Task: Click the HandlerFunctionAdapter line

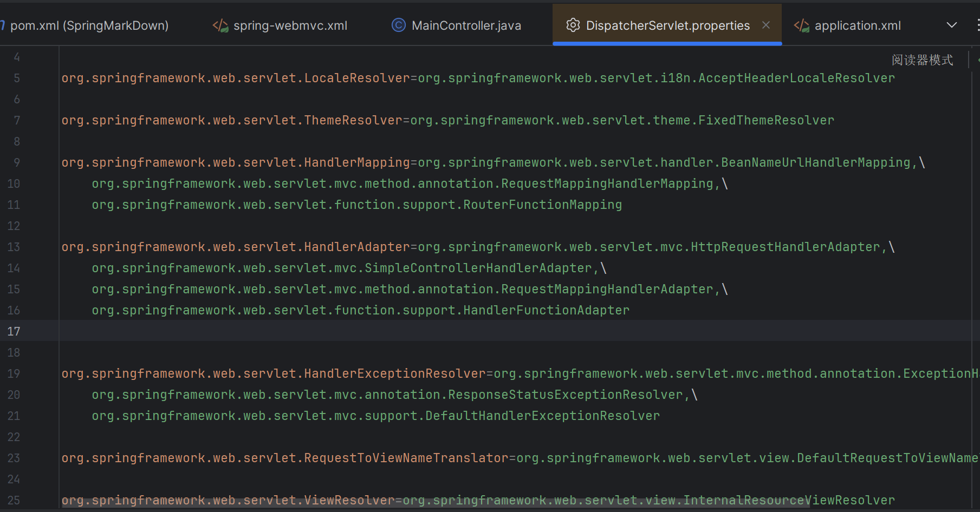Action: [x=361, y=310]
